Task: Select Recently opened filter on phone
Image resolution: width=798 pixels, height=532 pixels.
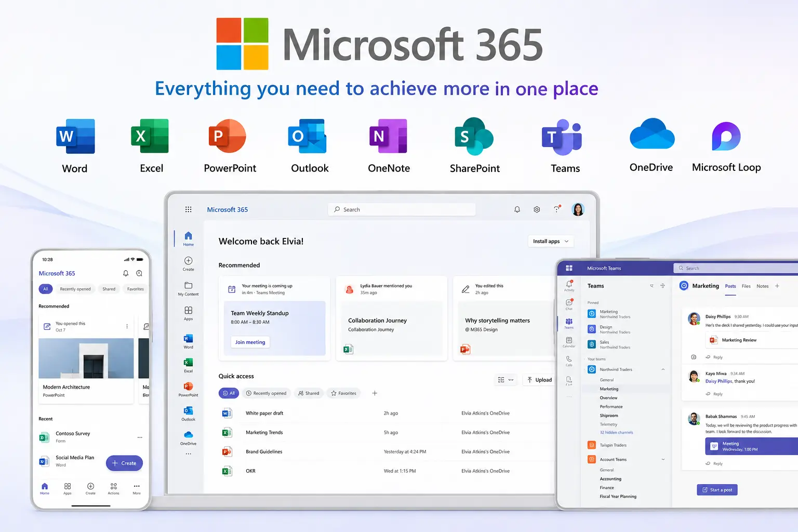Action: click(75, 289)
